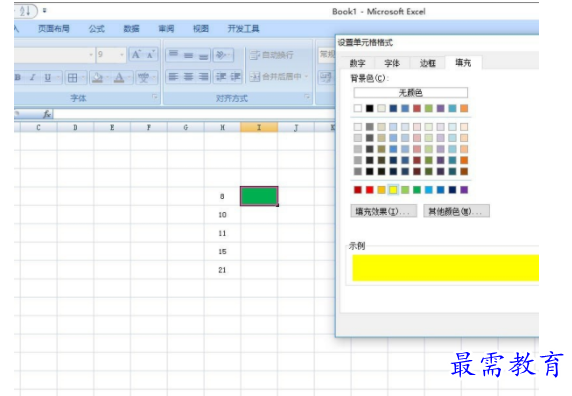
Task: Open the font name dropdown
Action: 91,55
